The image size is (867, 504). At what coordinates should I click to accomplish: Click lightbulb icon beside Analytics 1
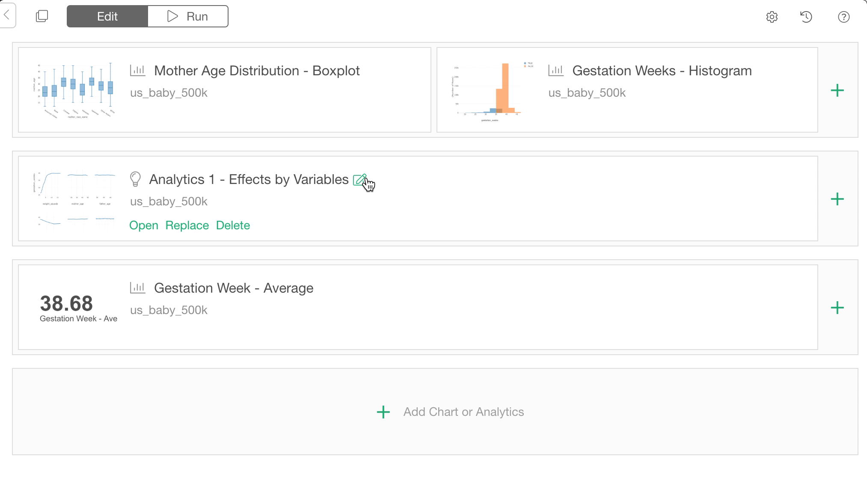point(135,179)
